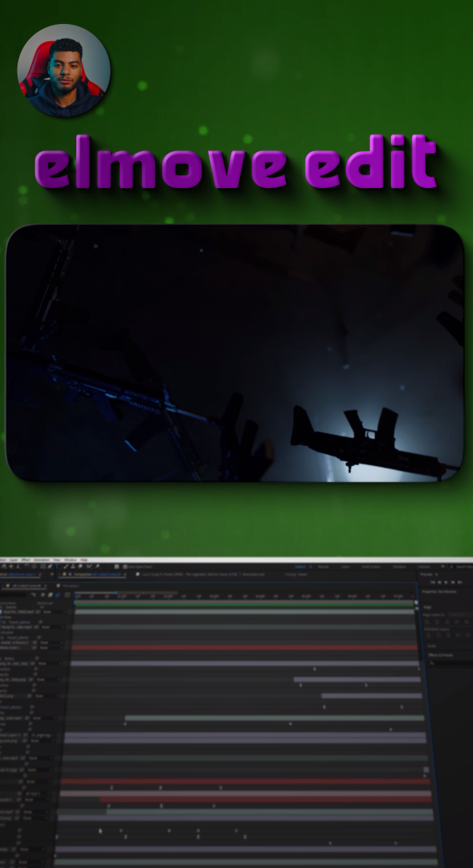Select the Rectangle shape tool

(43, 567)
